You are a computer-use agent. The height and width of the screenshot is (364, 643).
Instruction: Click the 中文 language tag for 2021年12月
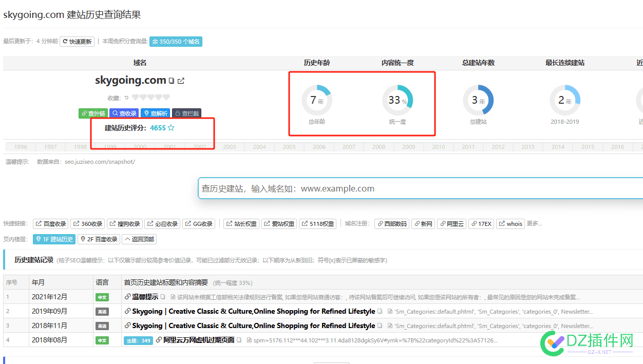point(102,297)
